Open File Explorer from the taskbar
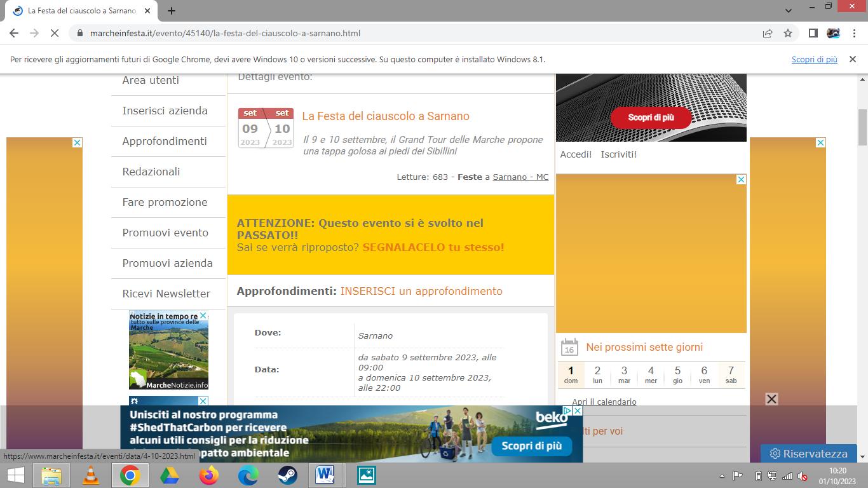Viewport: 868px width, 488px height. coord(51,475)
